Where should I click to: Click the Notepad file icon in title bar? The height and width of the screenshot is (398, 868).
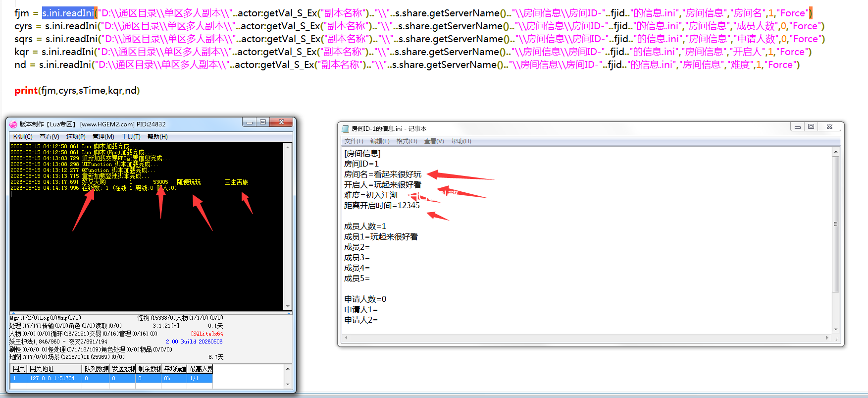pos(346,129)
